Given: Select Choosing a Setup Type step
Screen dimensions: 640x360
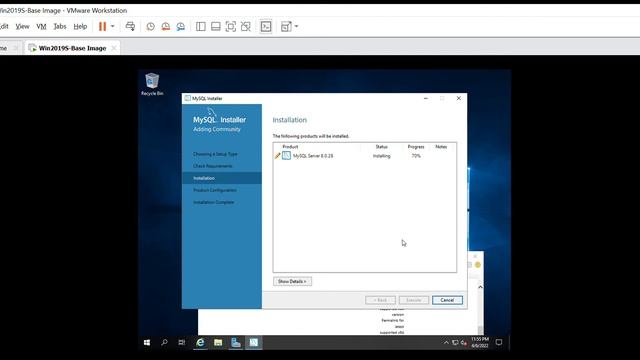Looking at the screenshot, I should click(215, 154).
